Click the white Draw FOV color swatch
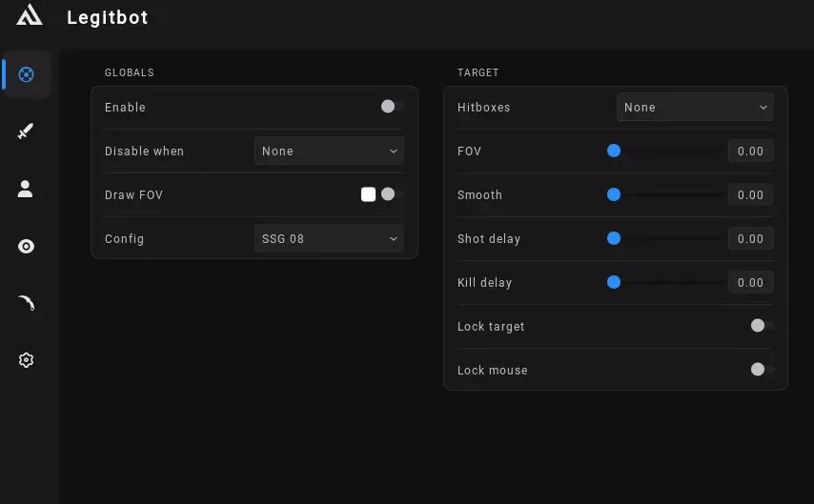The height and width of the screenshot is (504, 814). tap(368, 194)
